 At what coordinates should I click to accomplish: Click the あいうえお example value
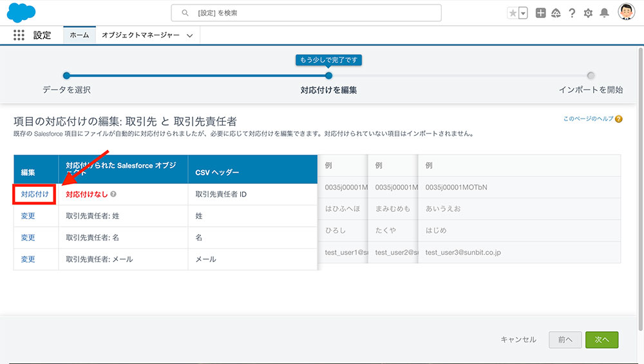click(443, 209)
